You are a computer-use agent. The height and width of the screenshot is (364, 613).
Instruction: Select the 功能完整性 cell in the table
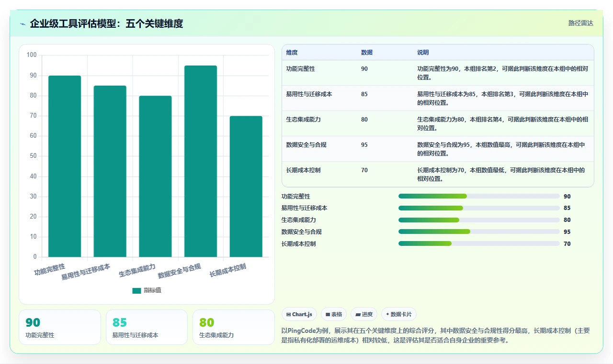[300, 69]
